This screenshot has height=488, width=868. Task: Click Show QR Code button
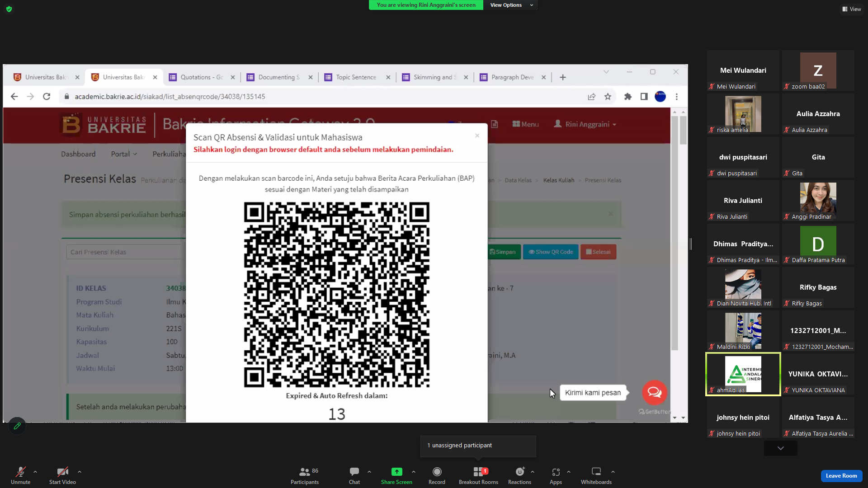551,252
